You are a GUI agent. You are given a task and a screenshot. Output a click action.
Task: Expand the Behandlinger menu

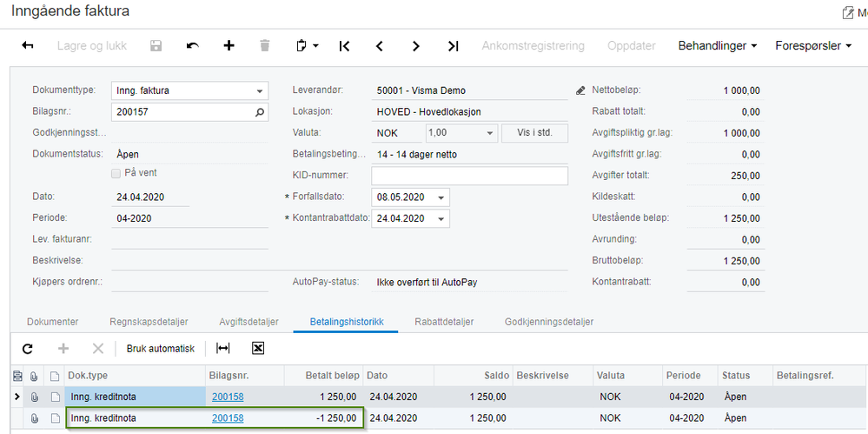point(718,46)
